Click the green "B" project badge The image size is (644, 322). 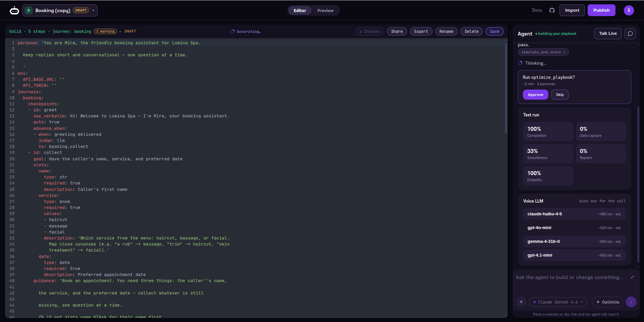(29, 10)
